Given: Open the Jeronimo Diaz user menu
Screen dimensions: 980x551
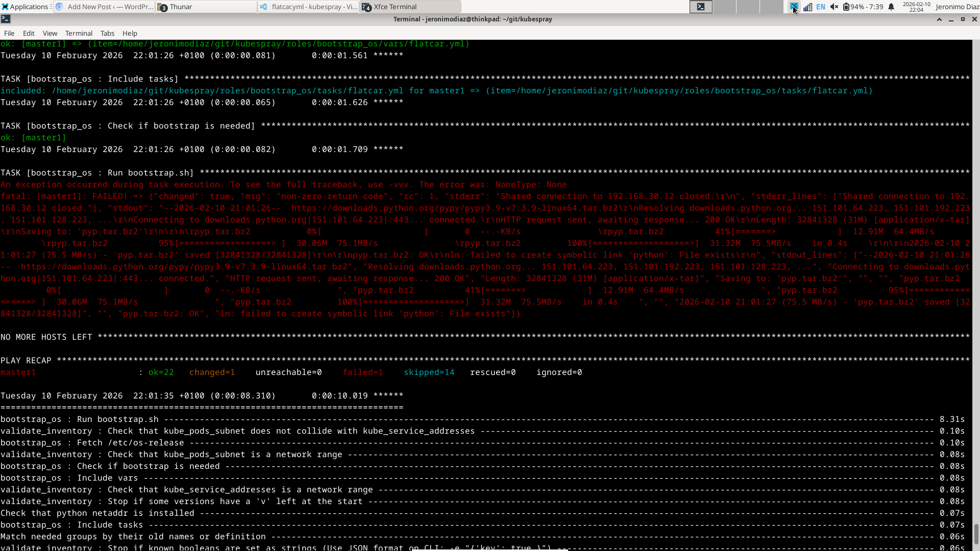Looking at the screenshot, I should [x=957, y=7].
